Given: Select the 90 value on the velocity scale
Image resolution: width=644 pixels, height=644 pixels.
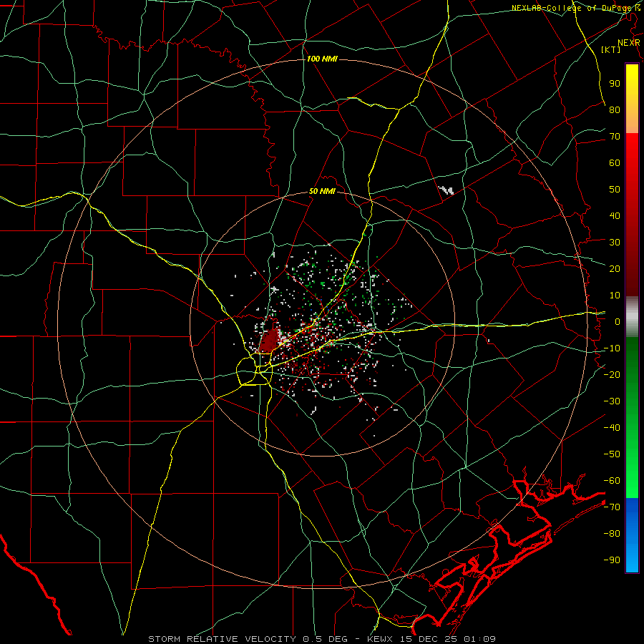Looking at the screenshot, I should tap(615, 84).
